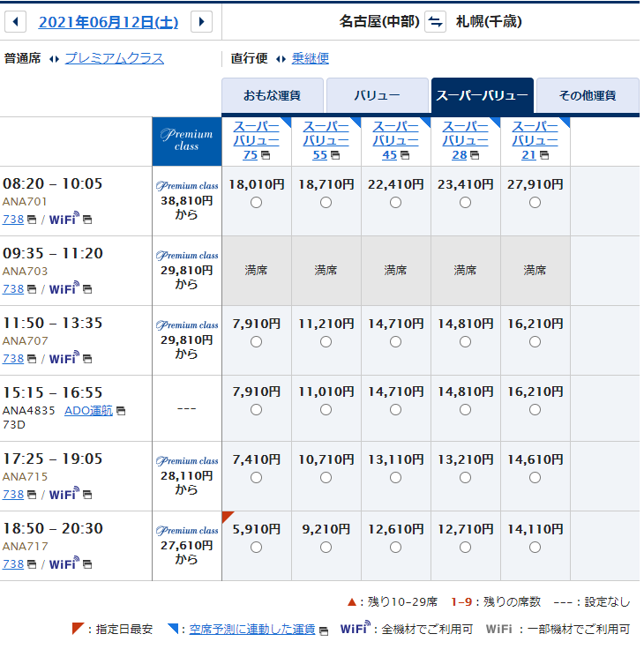The height and width of the screenshot is (649, 644).
Task: Open 738 aircraft info for ANA701
Action: point(13,220)
